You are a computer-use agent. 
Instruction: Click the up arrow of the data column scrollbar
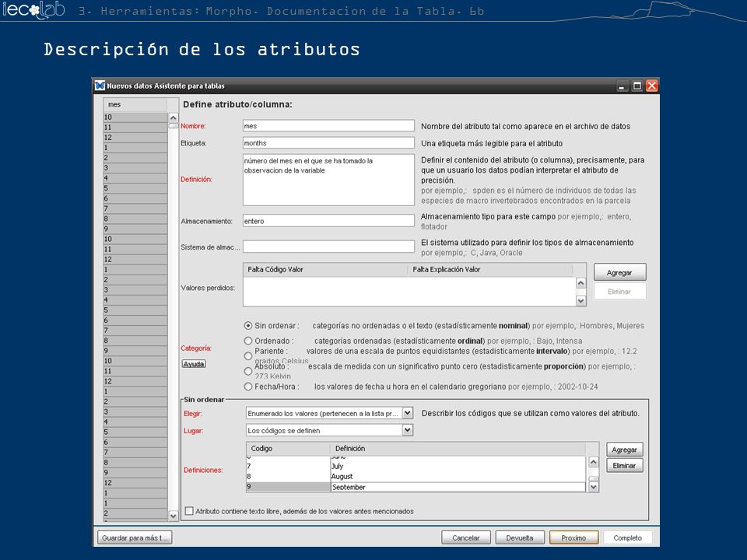174,117
